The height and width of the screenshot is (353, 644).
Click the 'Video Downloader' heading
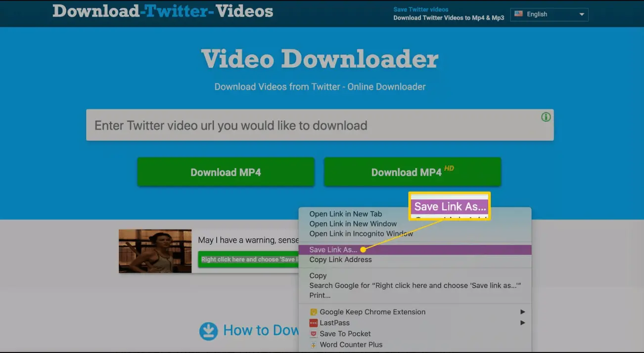320,59
